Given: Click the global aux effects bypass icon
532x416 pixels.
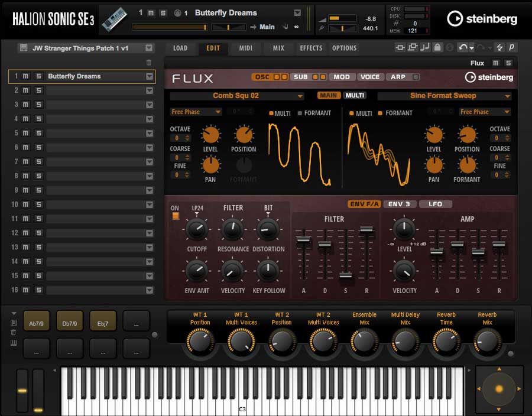Looking at the screenshot, I should coord(413,47).
